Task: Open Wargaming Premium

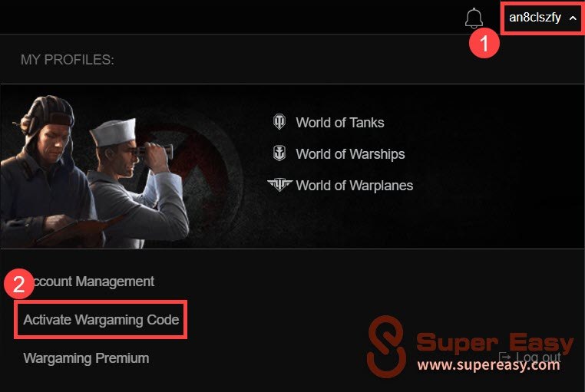Action: 86,358
